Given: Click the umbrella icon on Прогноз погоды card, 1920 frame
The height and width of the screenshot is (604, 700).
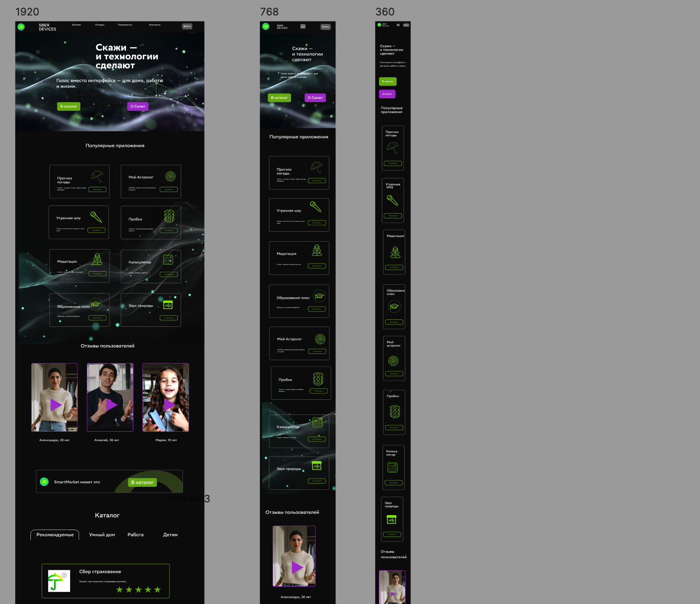Looking at the screenshot, I should [x=97, y=176].
